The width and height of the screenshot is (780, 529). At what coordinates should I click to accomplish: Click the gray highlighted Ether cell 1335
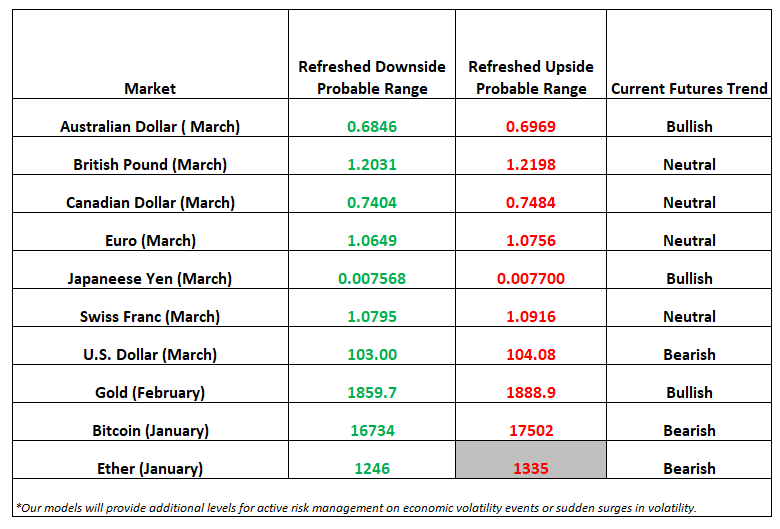tap(531, 460)
